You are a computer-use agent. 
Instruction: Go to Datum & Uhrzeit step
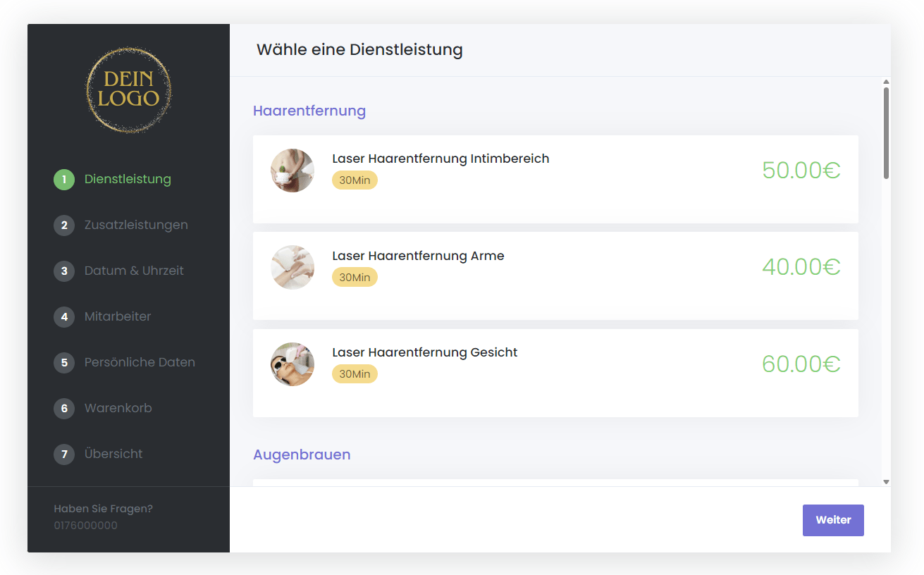coord(134,271)
